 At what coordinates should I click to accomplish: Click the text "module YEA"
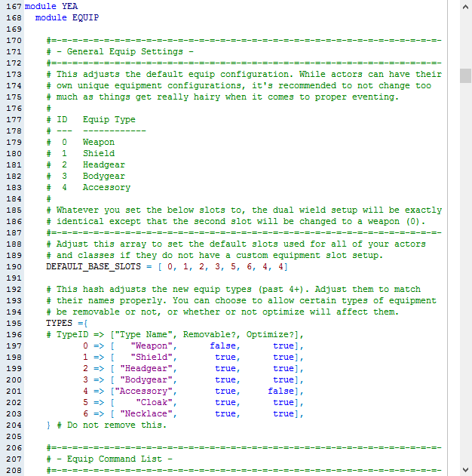(51, 6)
